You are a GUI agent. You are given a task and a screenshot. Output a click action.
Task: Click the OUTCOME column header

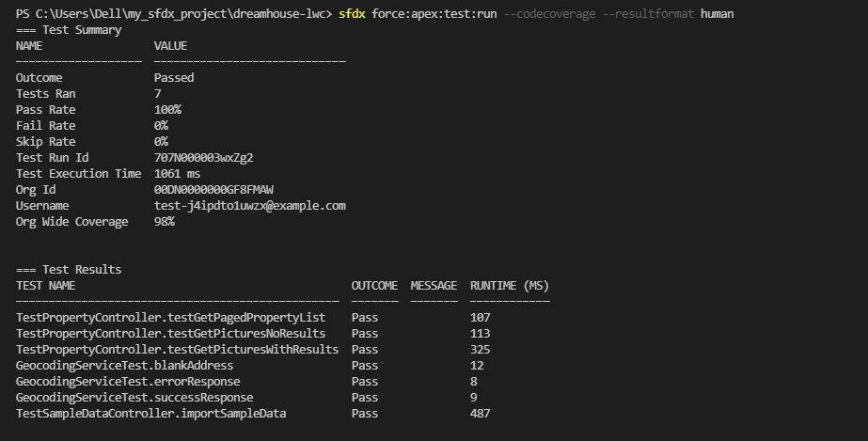[374, 286]
